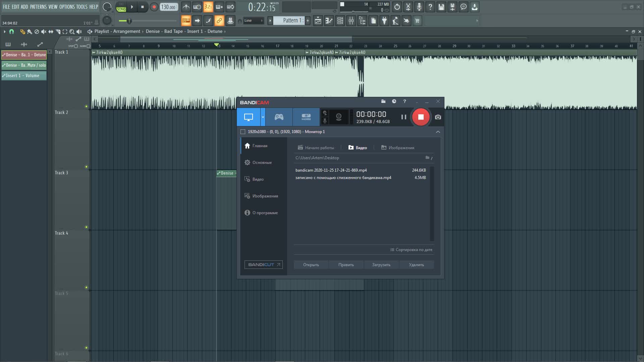Click the save project floppy icon
Image resolution: width=644 pixels, height=362 pixels.
tap(441, 7)
